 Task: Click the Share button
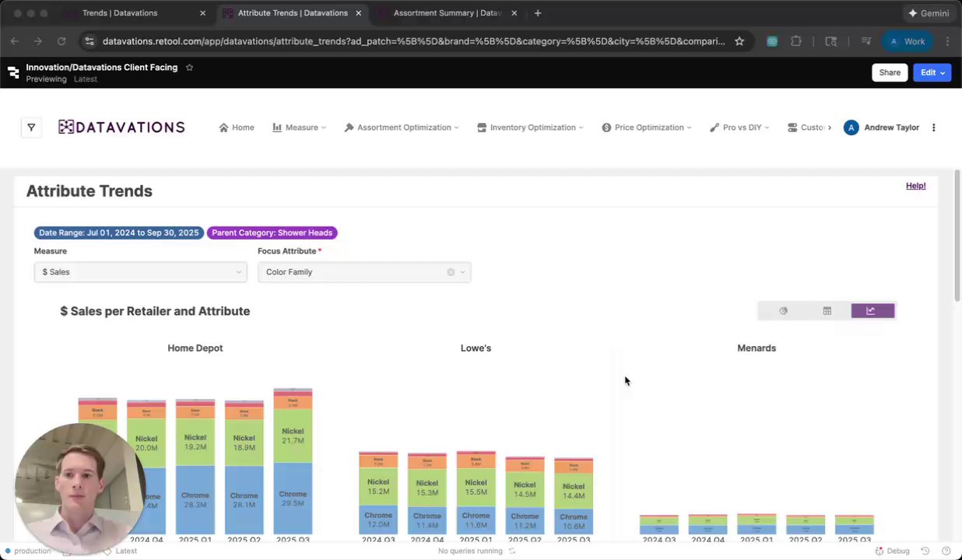(x=890, y=72)
